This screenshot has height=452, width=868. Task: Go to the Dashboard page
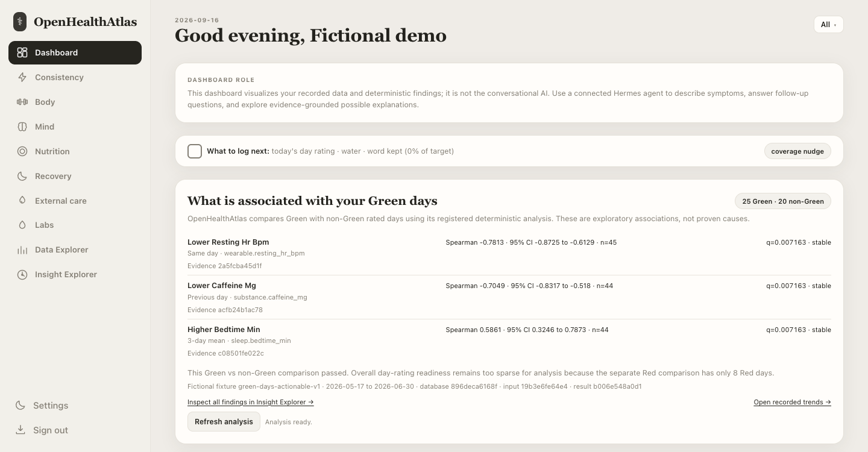[x=75, y=52]
